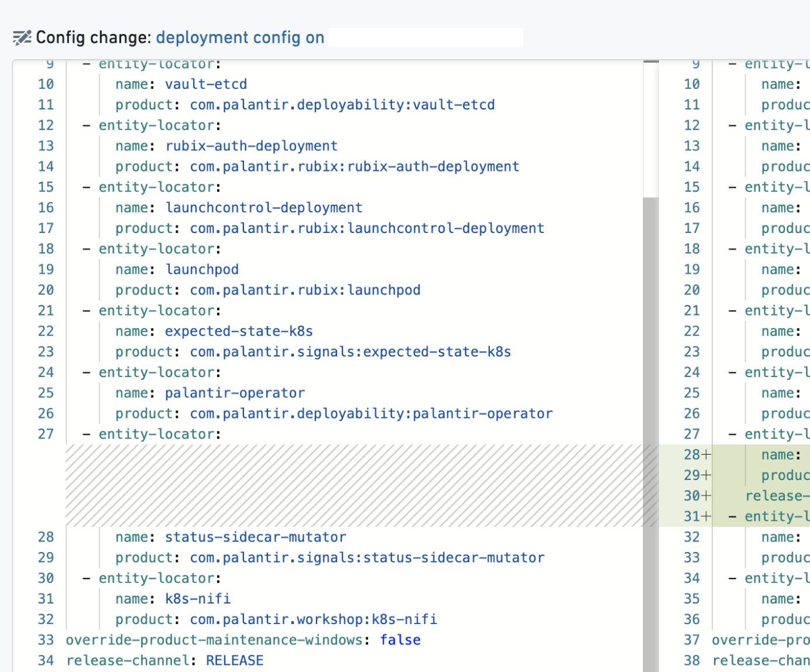Select name value "expected-state-k8s" on line 22
The image size is (810, 672).
click(239, 331)
